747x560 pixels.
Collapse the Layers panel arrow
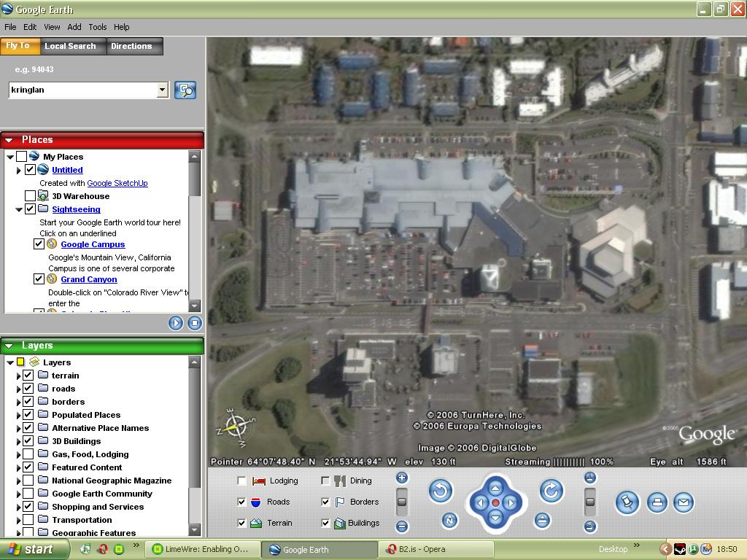click(x=9, y=346)
